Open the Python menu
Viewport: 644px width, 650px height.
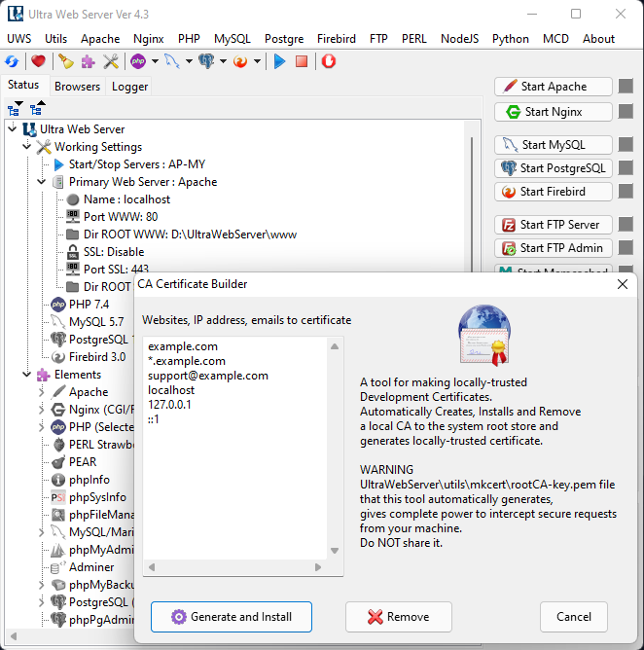tap(510, 39)
